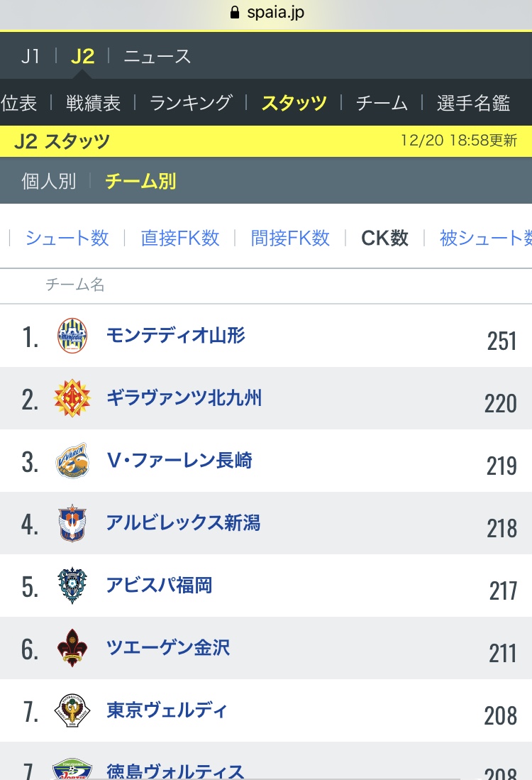Open the モンテディオ山形 team link
This screenshot has width=532, height=780.
point(176,335)
